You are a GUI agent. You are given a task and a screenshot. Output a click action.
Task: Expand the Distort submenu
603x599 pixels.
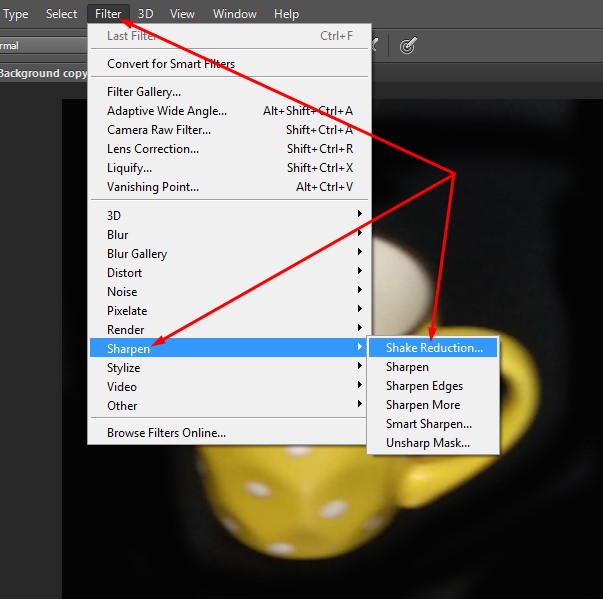click(x=230, y=273)
